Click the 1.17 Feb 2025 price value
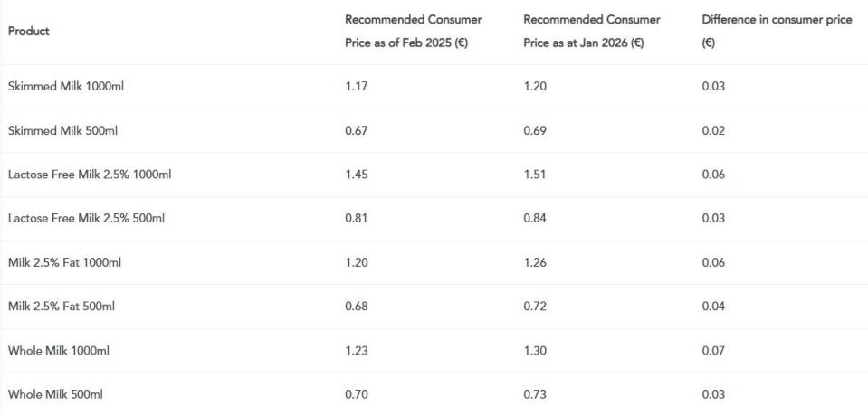The image size is (868, 416). (x=356, y=86)
